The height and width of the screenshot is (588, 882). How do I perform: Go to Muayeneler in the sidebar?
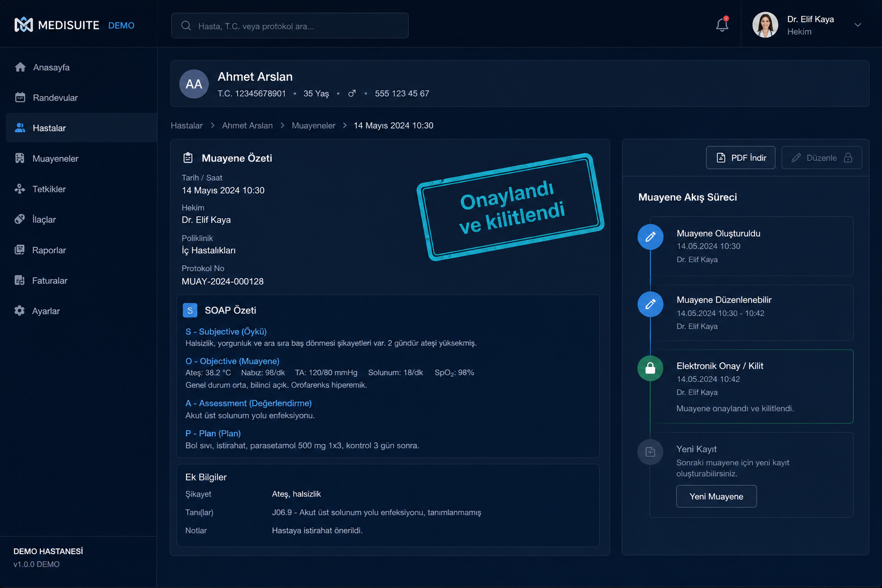click(82, 158)
